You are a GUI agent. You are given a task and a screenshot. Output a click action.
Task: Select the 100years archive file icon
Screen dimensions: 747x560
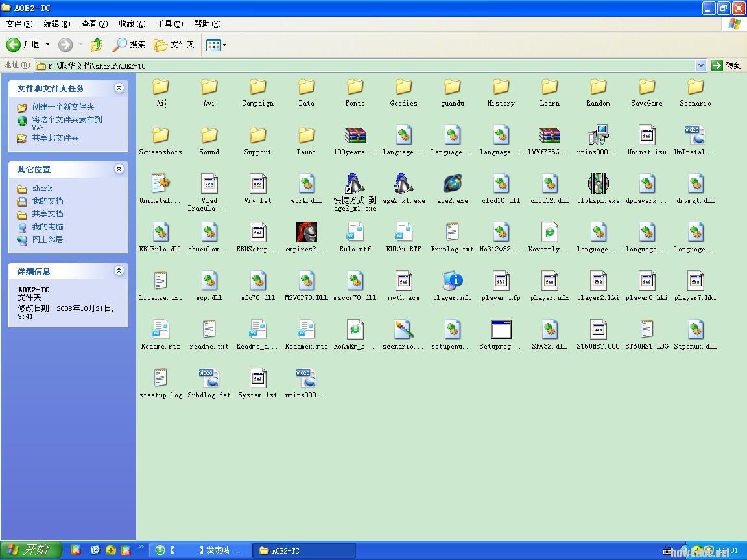coord(355,135)
